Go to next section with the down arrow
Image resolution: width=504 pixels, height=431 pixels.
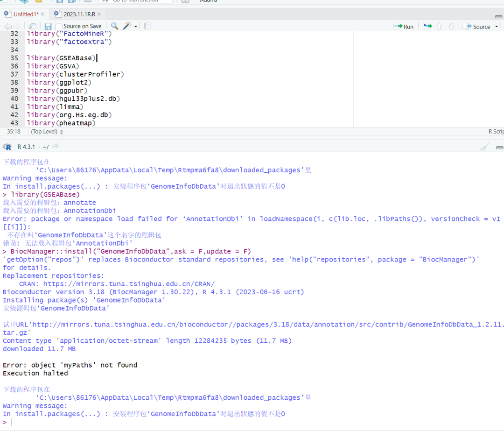coord(451,26)
